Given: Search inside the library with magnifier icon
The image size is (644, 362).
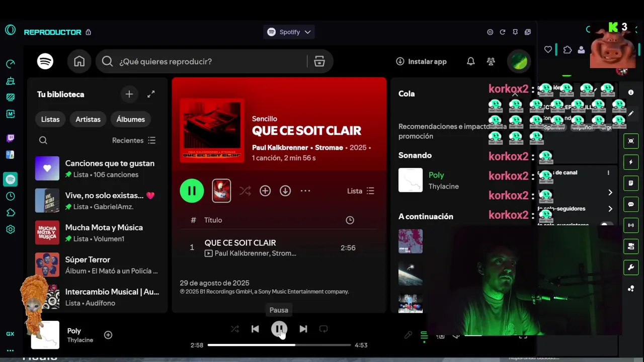Looking at the screenshot, I should point(43,140).
